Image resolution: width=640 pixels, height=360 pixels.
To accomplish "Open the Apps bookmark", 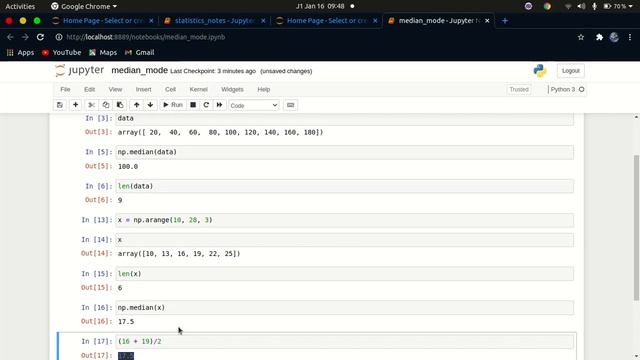I will tap(20, 53).
